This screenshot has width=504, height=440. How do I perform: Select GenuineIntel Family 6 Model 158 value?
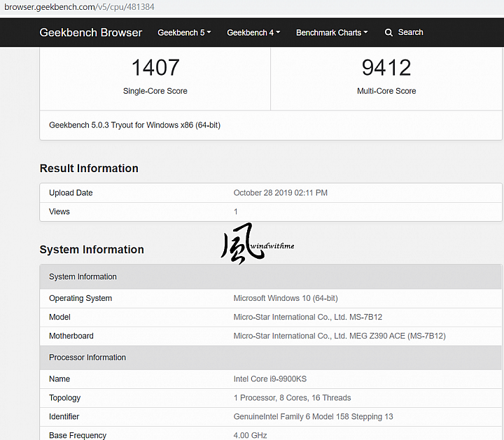313,416
